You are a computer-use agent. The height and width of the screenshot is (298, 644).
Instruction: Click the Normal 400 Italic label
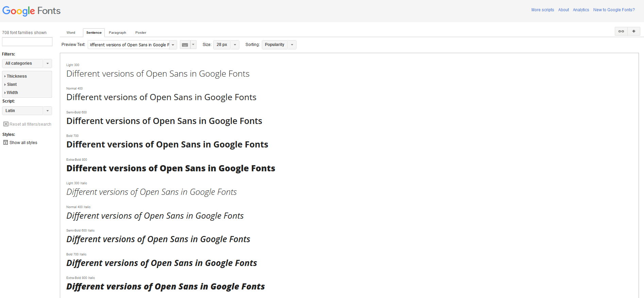78,207
